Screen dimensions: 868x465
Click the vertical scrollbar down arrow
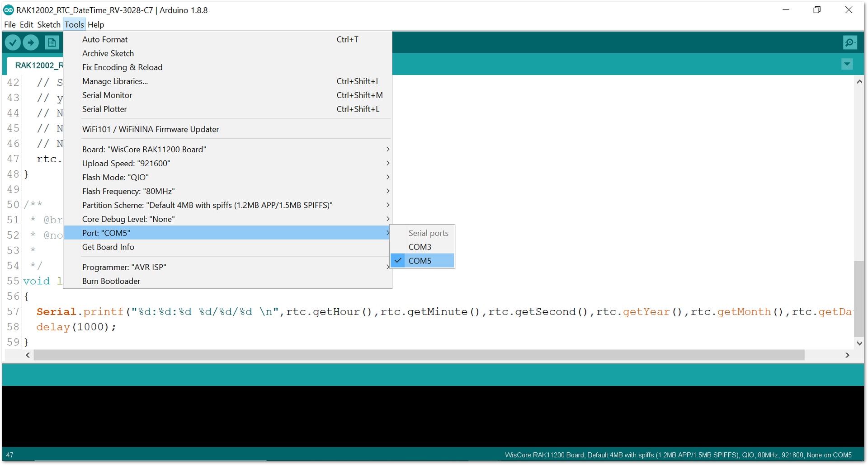click(x=859, y=343)
